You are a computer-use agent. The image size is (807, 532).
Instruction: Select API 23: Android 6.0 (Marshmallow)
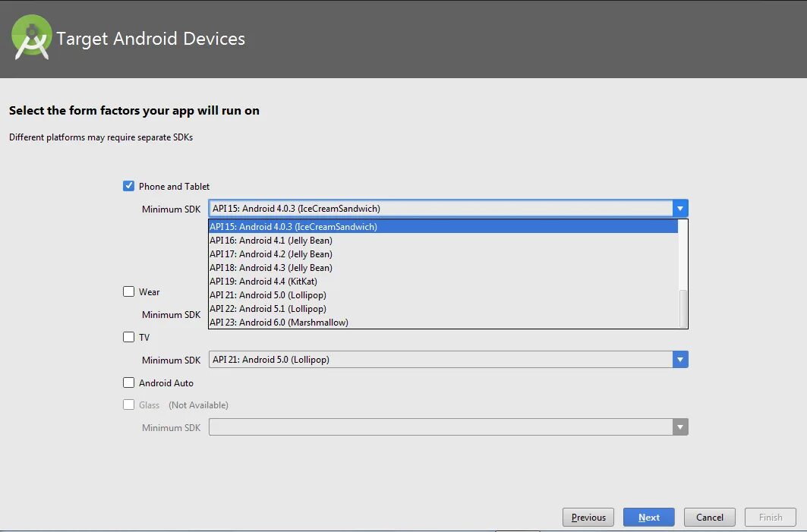tap(443, 322)
